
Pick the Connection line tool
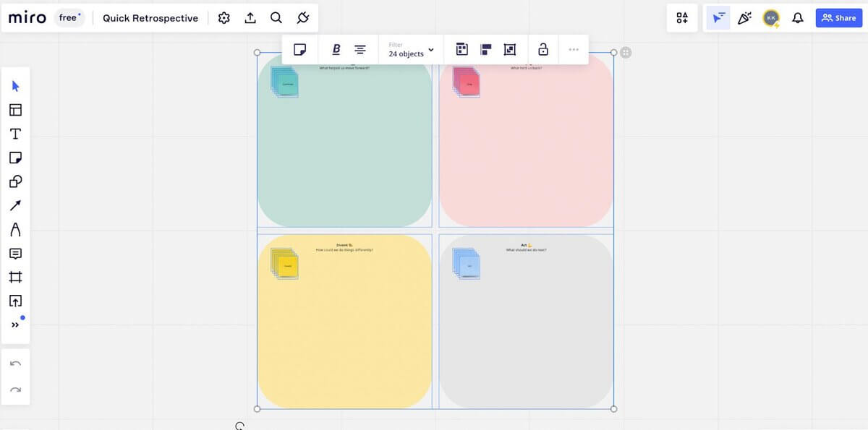[x=16, y=205]
